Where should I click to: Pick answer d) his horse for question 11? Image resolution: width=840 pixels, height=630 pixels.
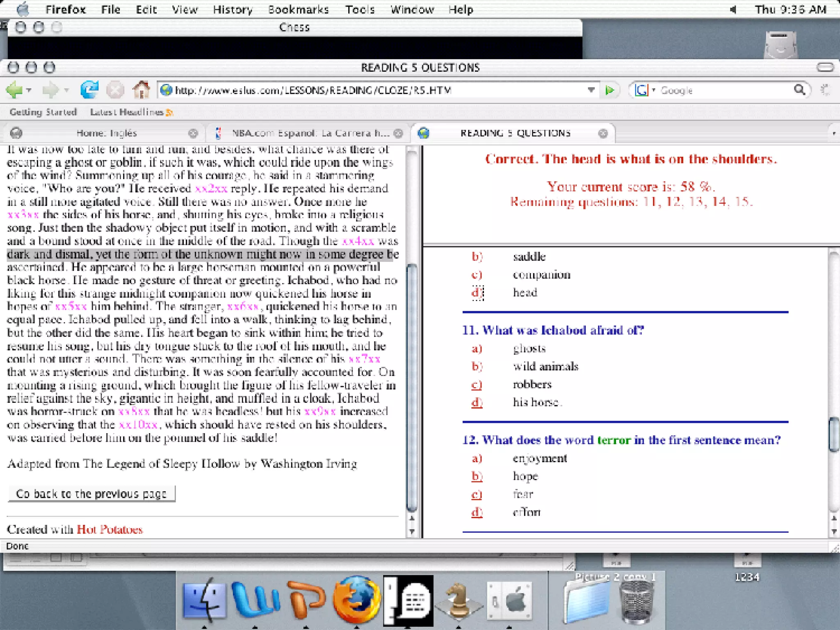coord(477,402)
